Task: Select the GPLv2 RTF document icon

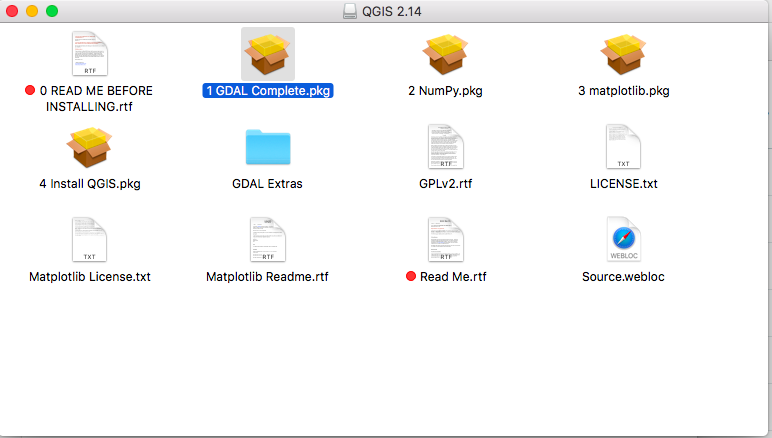Action: (446, 147)
